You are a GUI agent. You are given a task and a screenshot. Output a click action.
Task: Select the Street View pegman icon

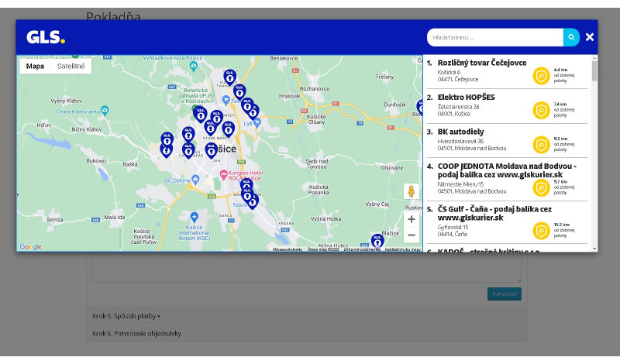(412, 191)
